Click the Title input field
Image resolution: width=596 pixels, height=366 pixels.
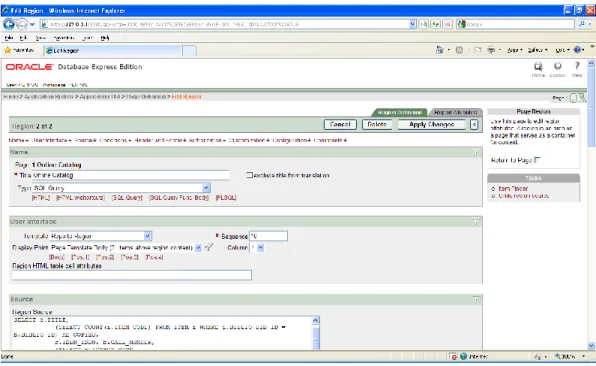(130, 175)
